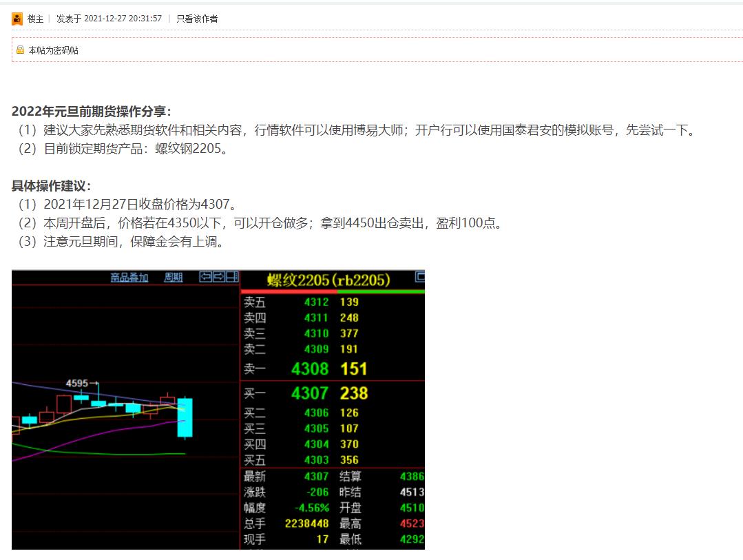The height and width of the screenshot is (560, 743).
Task: Click the 只看该作者 link
Action: click(197, 19)
